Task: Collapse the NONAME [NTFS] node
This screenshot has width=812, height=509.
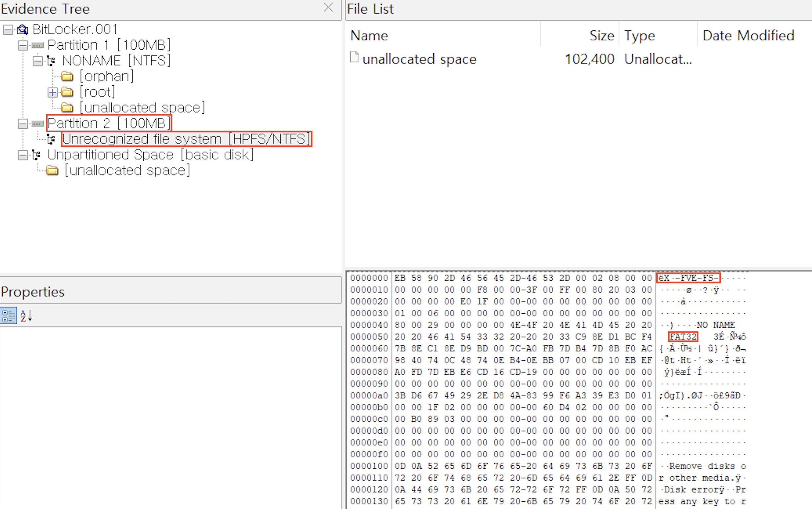Action: point(38,61)
